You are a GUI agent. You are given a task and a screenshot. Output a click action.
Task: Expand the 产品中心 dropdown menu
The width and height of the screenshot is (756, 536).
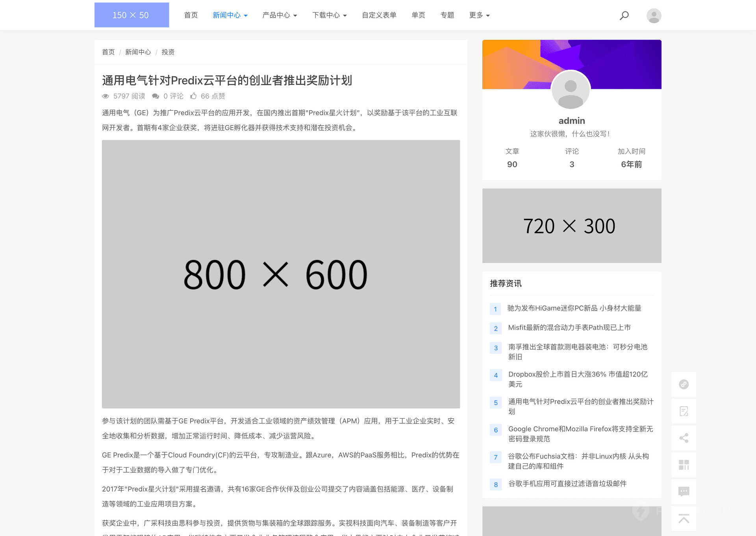tap(280, 15)
